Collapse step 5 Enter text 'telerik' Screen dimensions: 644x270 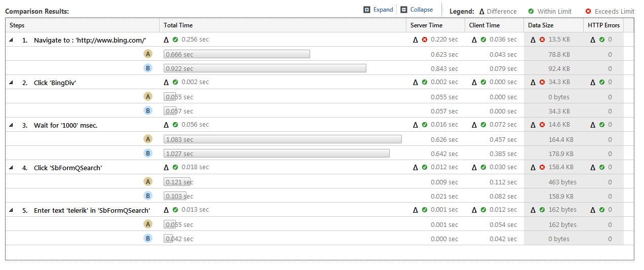11,210
